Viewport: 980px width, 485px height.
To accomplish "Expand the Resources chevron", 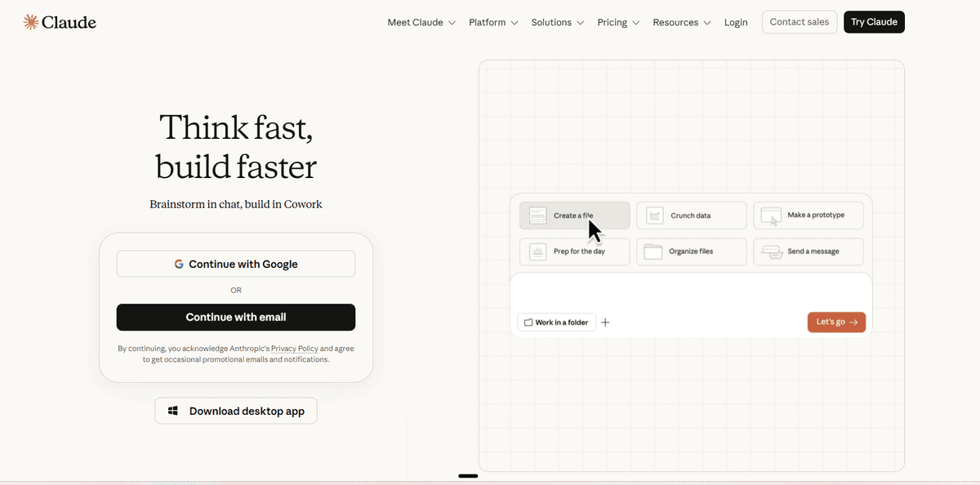I will pos(706,23).
